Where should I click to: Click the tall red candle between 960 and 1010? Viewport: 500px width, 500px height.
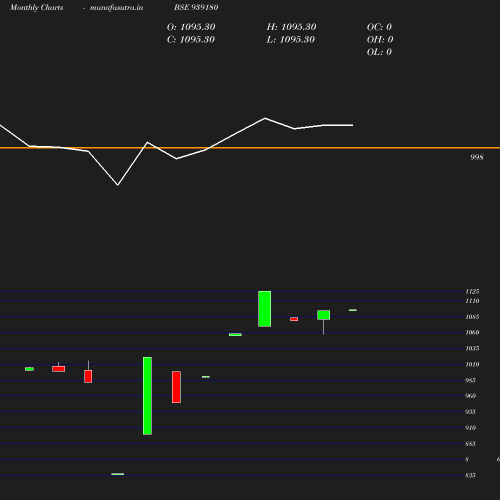pyautogui.click(x=176, y=387)
